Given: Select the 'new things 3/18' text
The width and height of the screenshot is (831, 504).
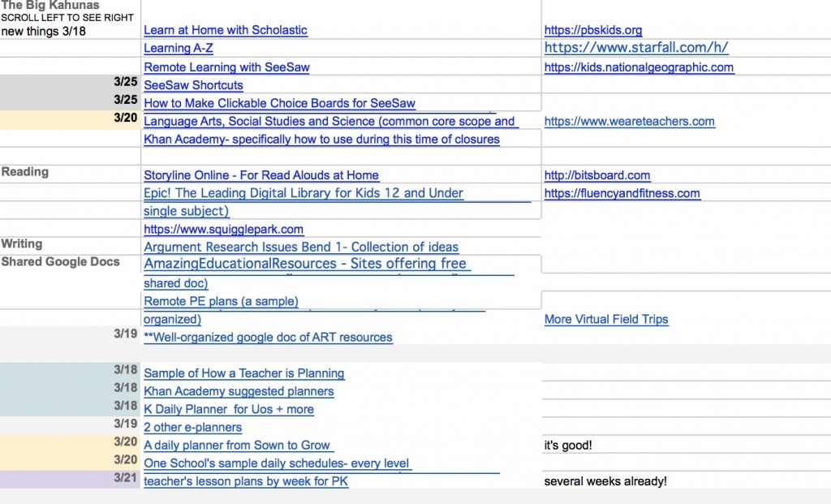Looking at the screenshot, I should pos(44,32).
